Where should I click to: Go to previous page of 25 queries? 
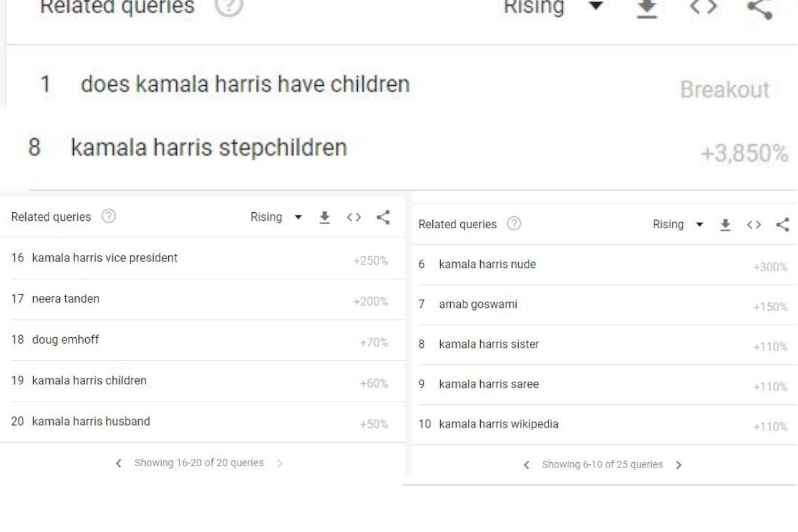coord(527,465)
